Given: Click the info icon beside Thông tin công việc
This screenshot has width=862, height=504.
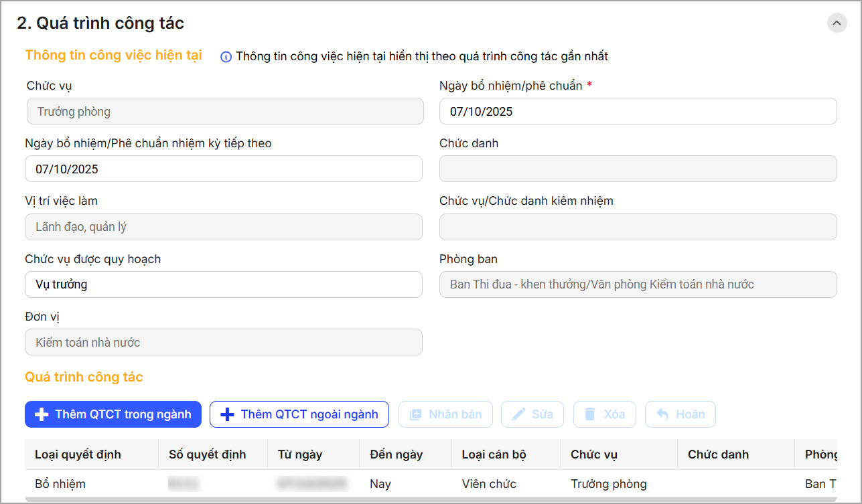Looking at the screenshot, I should [226, 57].
